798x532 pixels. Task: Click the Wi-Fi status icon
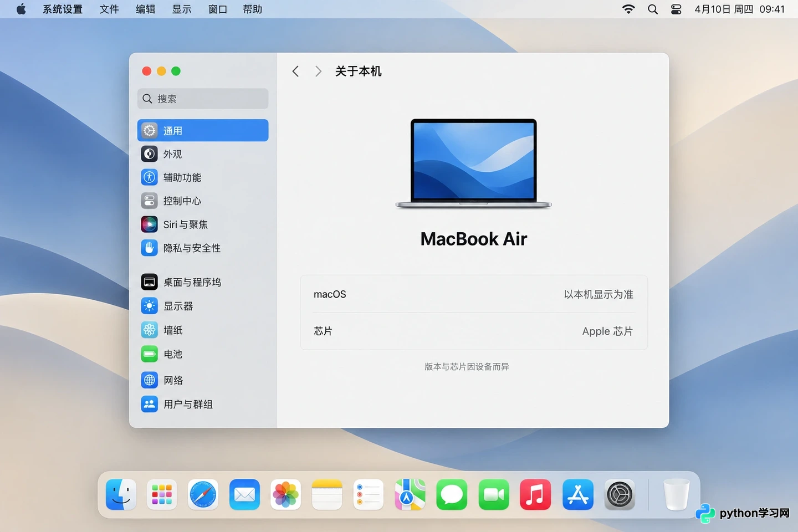628,9
